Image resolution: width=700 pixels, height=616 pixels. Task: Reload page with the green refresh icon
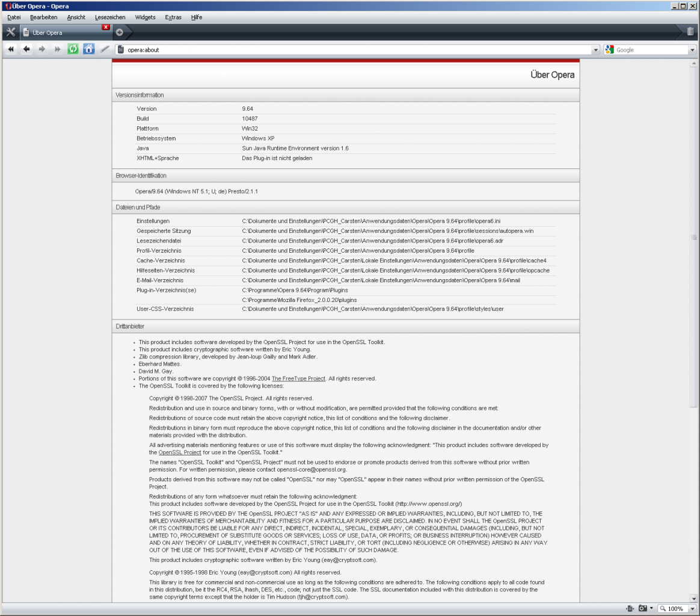pyautogui.click(x=73, y=49)
